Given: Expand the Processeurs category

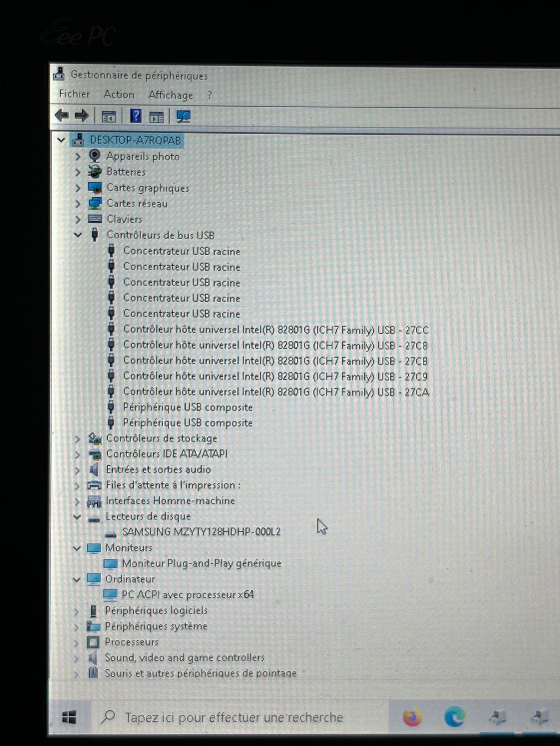Looking at the screenshot, I should pos(77,643).
